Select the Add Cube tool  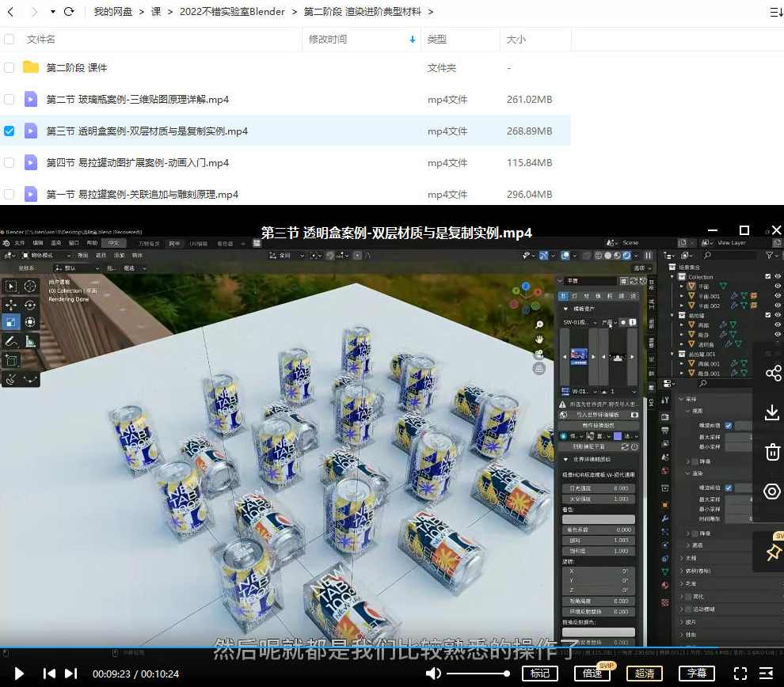click(x=11, y=359)
